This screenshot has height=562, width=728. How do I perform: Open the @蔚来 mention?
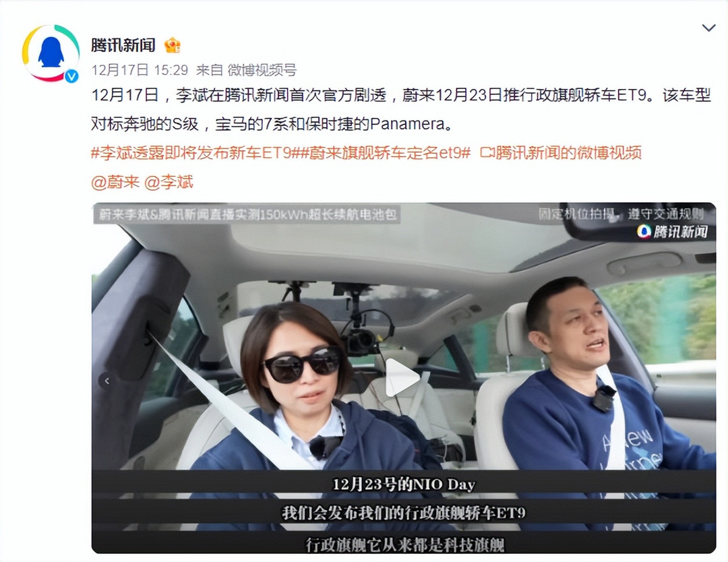[115, 182]
